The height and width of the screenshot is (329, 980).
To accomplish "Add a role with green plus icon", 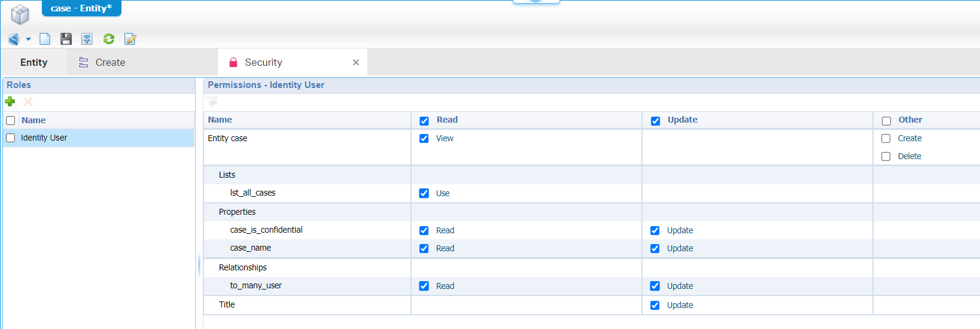I will [x=10, y=102].
